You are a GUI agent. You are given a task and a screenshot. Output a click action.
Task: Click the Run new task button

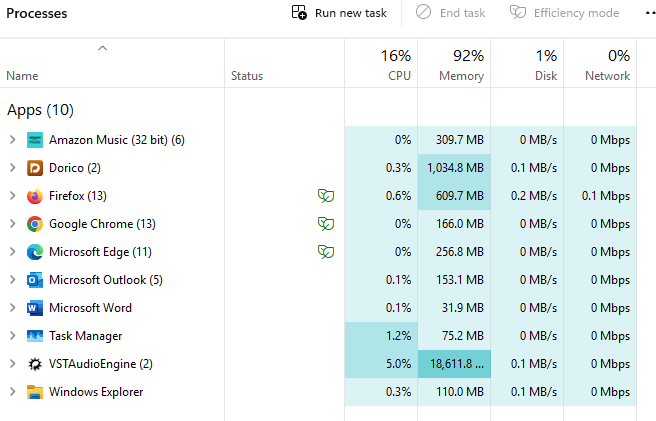point(339,13)
